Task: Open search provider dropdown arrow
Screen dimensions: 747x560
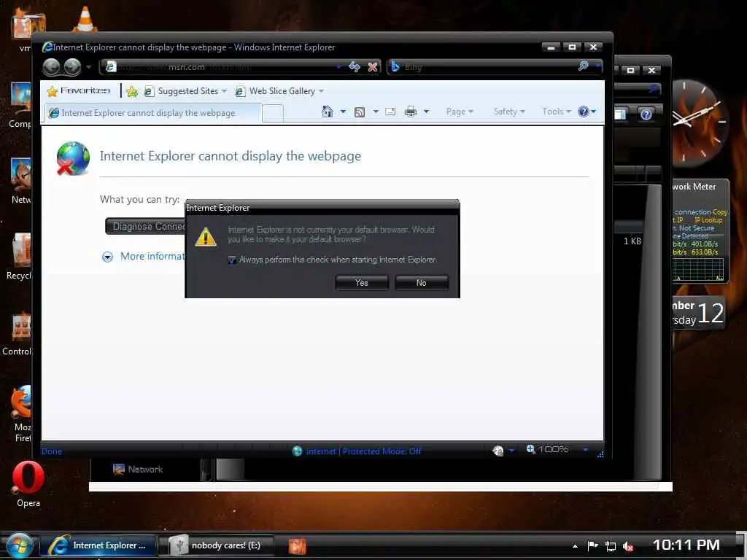Action: [597, 66]
